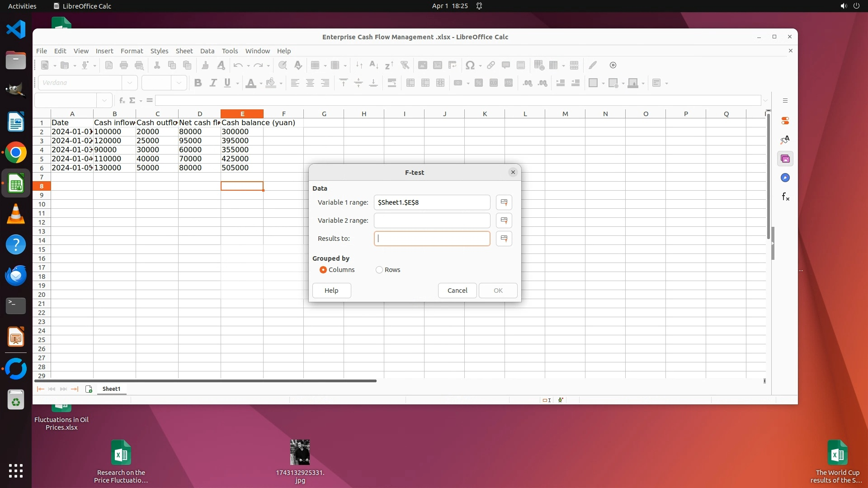Expand the font name dropdown
The height and width of the screenshot is (488, 868).
(x=130, y=83)
